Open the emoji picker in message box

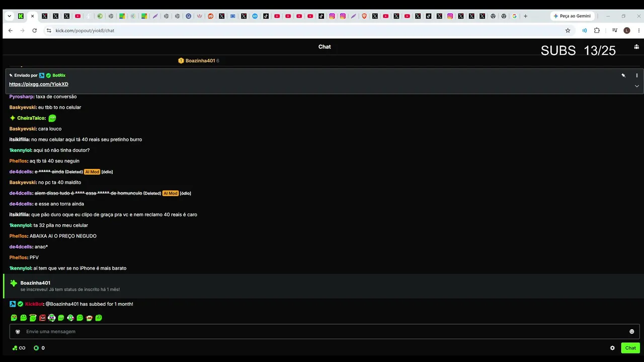632,331
